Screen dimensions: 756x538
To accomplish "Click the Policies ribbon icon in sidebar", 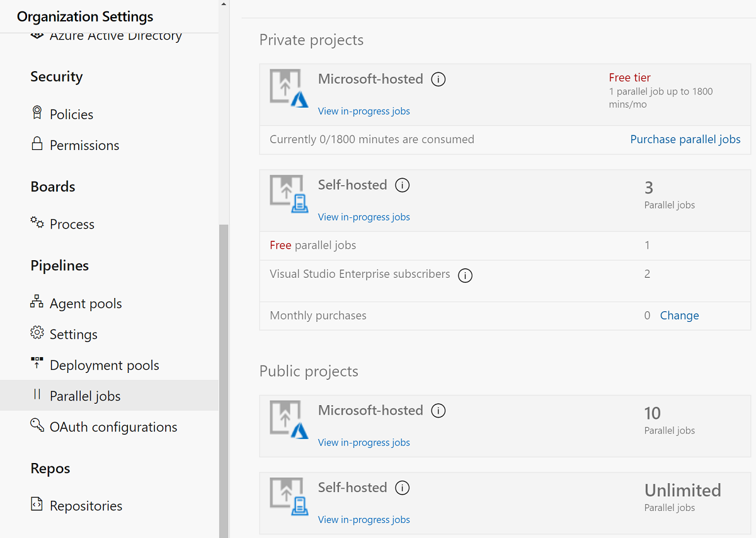I will click(x=37, y=113).
